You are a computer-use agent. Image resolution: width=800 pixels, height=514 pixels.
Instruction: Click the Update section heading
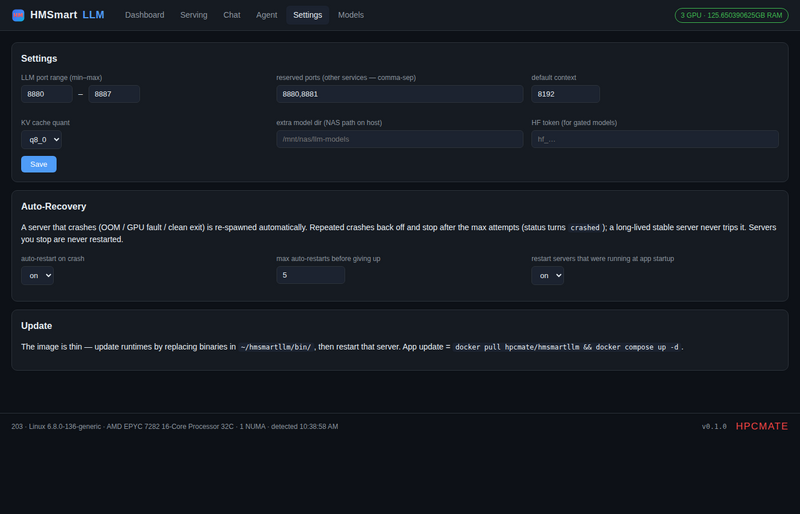click(x=36, y=326)
